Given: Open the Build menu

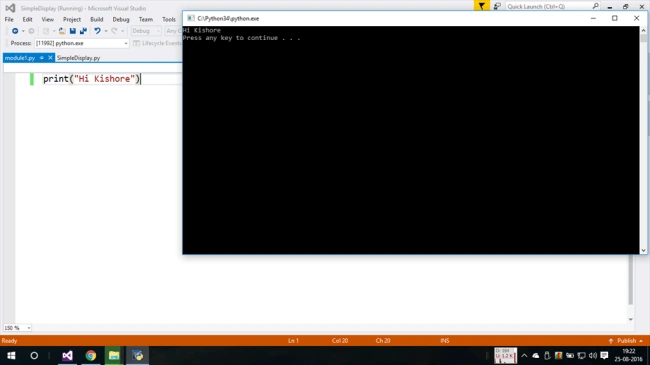Looking at the screenshot, I should [97, 19].
